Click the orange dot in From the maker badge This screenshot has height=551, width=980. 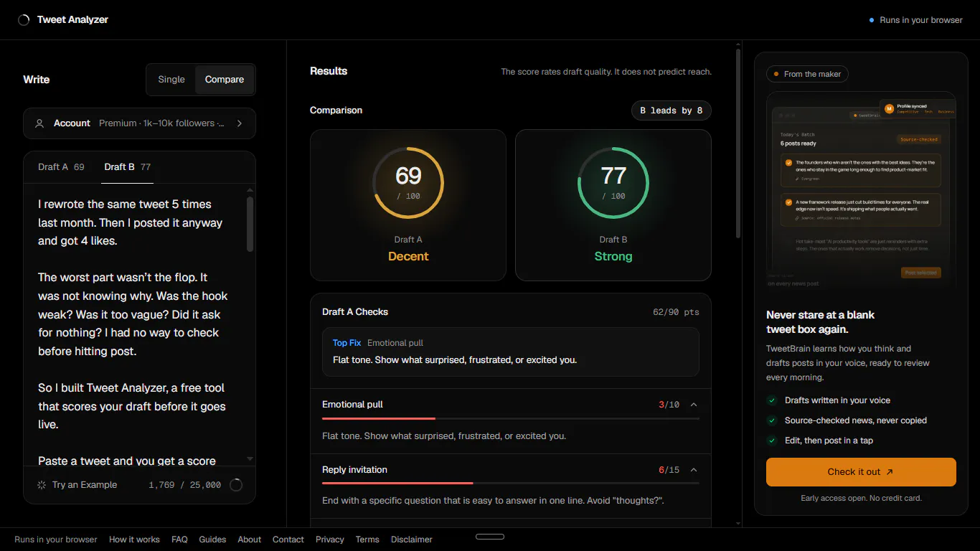[x=776, y=74]
